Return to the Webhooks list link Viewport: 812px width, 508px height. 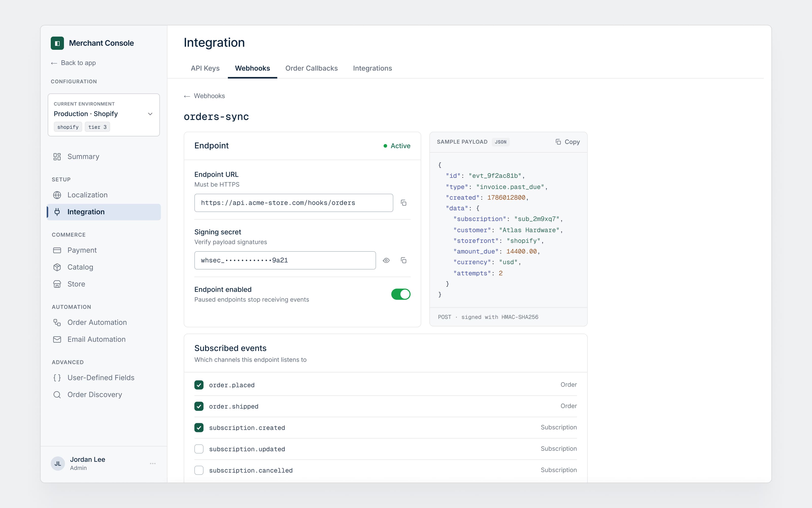[204, 96]
